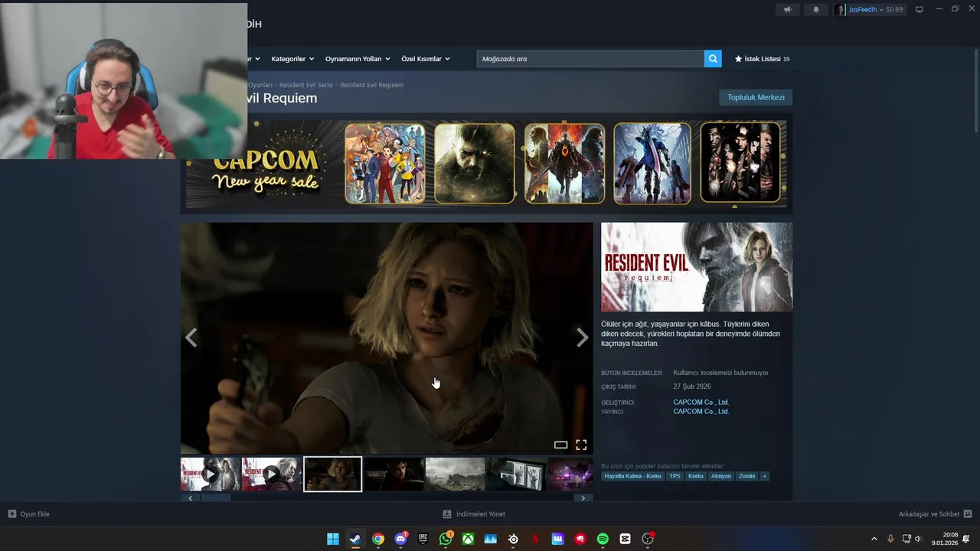The image size is (980, 551).
Task: Click CAPCOM Co., Ltd. publisher link
Action: (701, 411)
